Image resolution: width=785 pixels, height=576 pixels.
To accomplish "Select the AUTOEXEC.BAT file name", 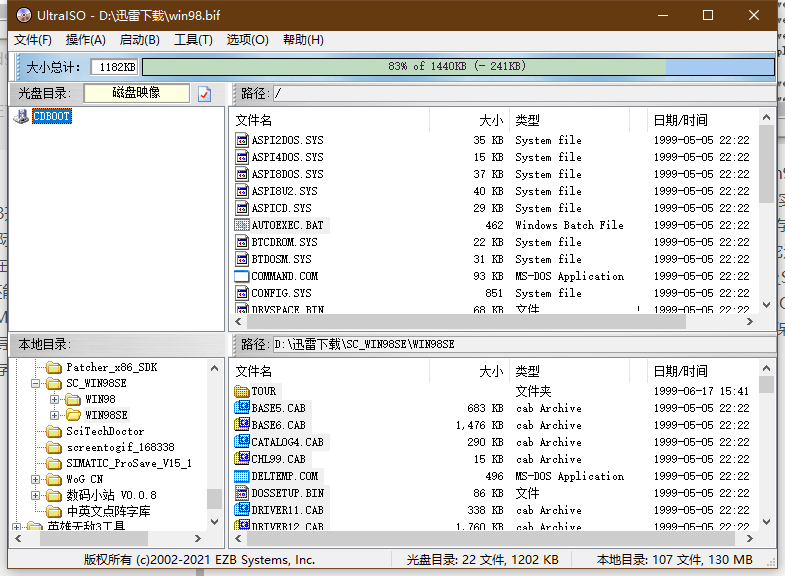I will click(x=287, y=225).
